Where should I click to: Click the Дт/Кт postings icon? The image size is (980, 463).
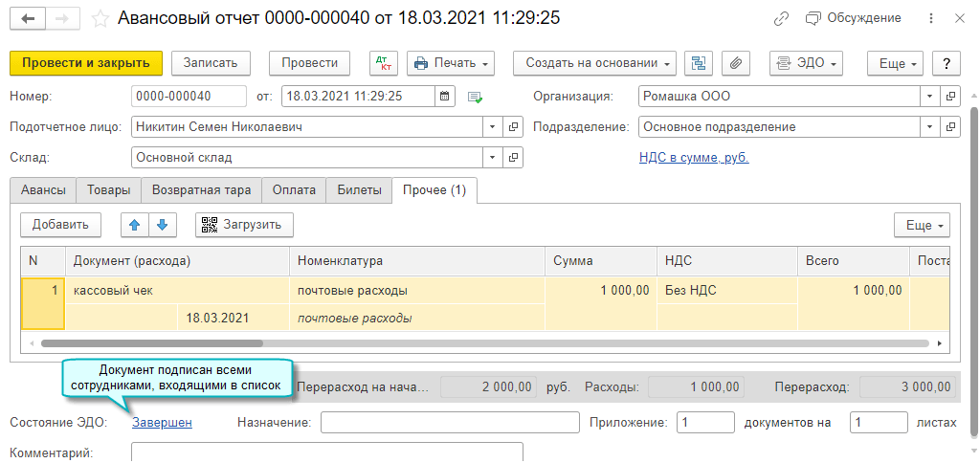[x=384, y=63]
